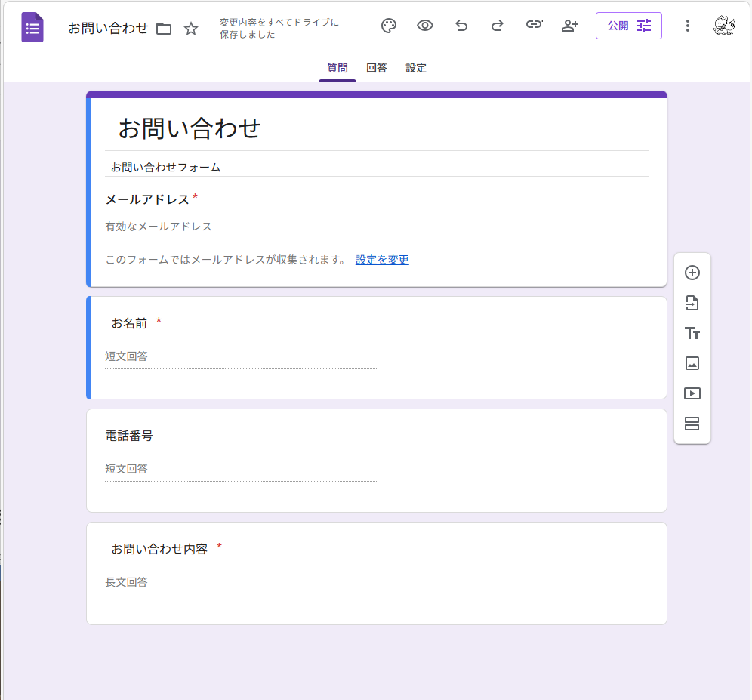Undo the last change
Screen dimensions: 752x700
click(461, 25)
